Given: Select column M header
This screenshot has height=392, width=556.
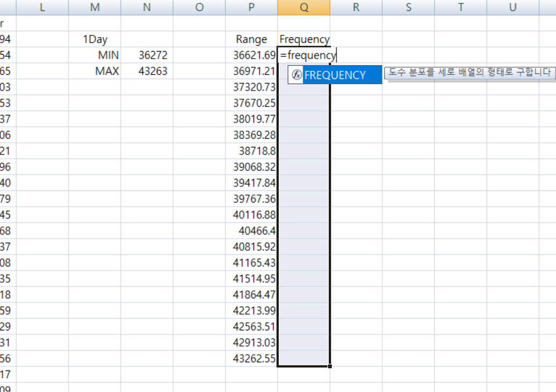Looking at the screenshot, I should [x=95, y=7].
